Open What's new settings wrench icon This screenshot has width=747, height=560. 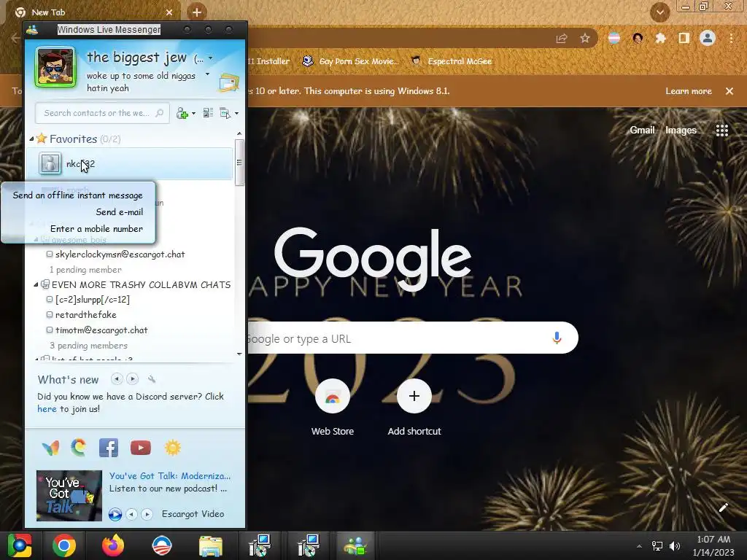point(152,379)
